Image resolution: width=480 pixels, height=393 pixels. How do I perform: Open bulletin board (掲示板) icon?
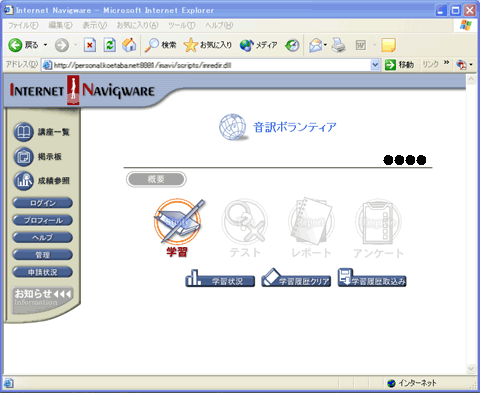point(23,156)
